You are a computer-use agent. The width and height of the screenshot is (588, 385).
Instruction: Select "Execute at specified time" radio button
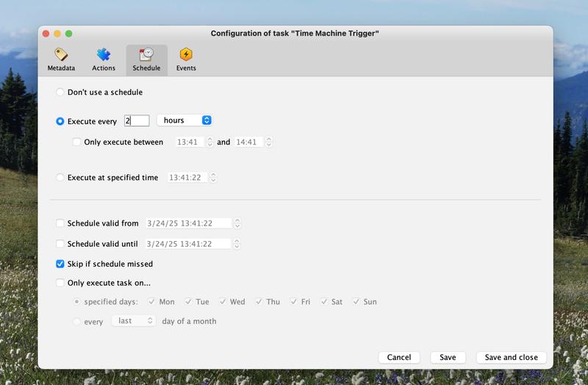click(x=60, y=178)
